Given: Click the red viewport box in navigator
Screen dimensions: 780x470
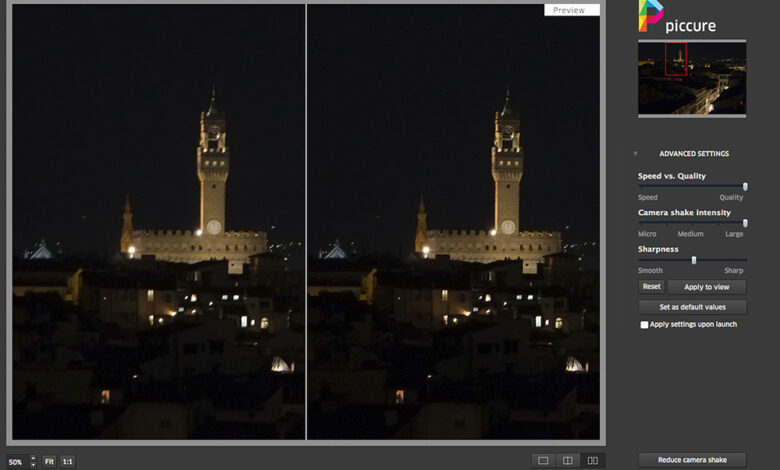Looking at the screenshot, I should pyautogui.click(x=676, y=59).
